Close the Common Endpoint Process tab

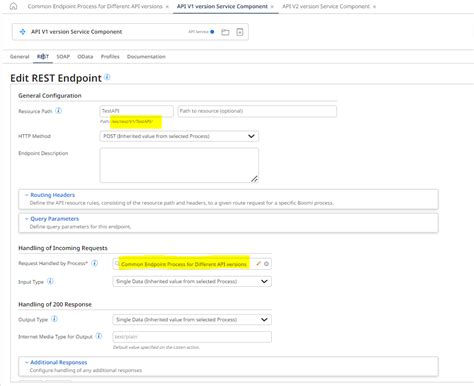[x=167, y=7]
